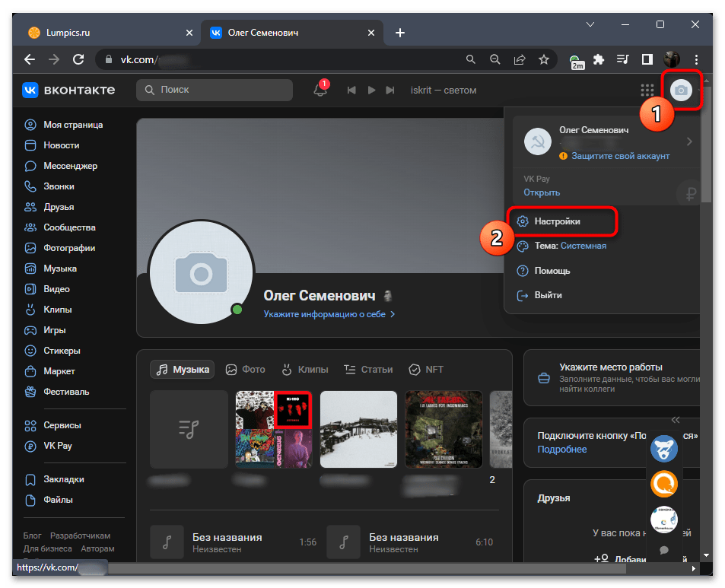Open a new browser tab
725x588 pixels.
pyautogui.click(x=400, y=33)
